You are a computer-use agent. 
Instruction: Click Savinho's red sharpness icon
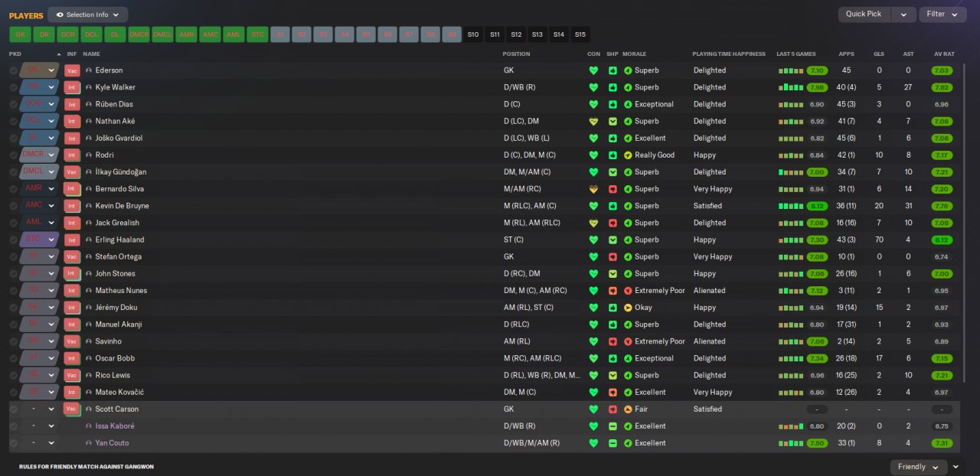pos(612,341)
